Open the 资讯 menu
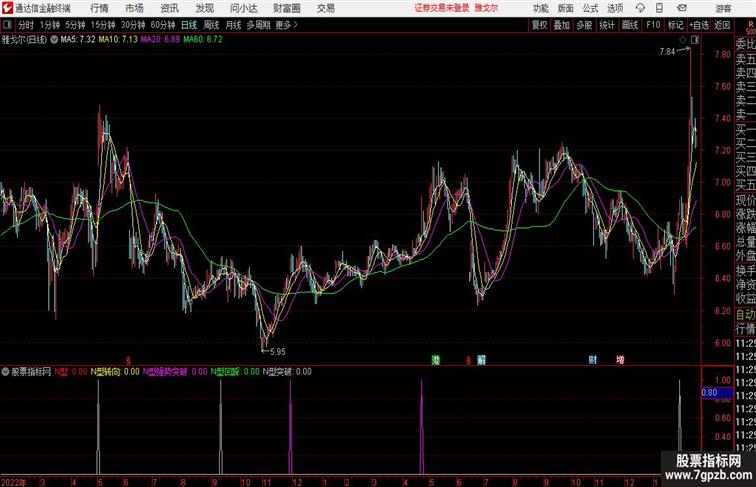 click(x=169, y=8)
